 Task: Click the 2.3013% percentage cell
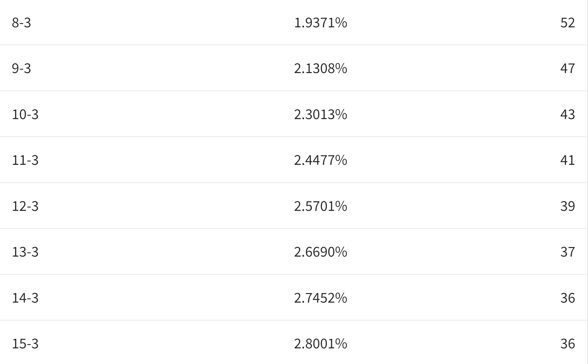[321, 114]
